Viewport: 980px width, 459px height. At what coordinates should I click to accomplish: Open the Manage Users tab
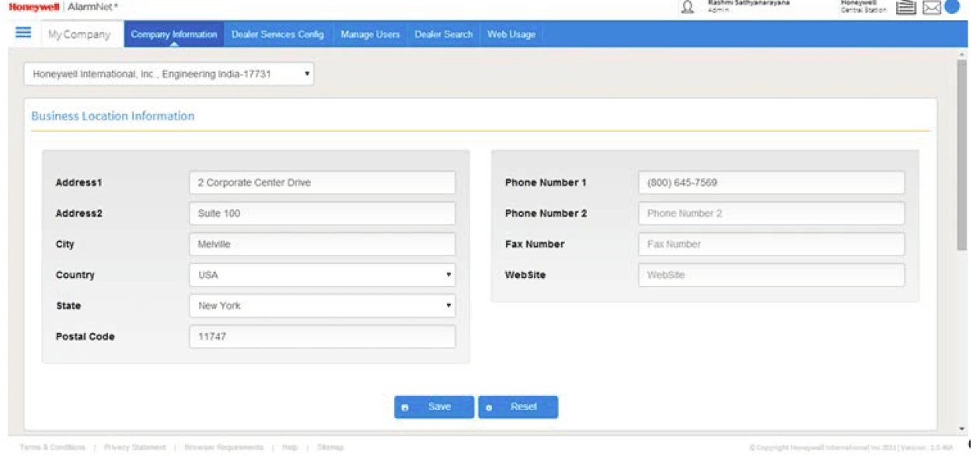[x=370, y=34]
